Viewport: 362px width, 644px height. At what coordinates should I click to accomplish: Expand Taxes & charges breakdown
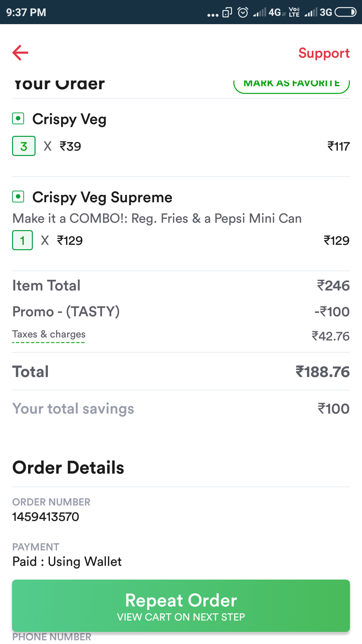click(x=49, y=334)
